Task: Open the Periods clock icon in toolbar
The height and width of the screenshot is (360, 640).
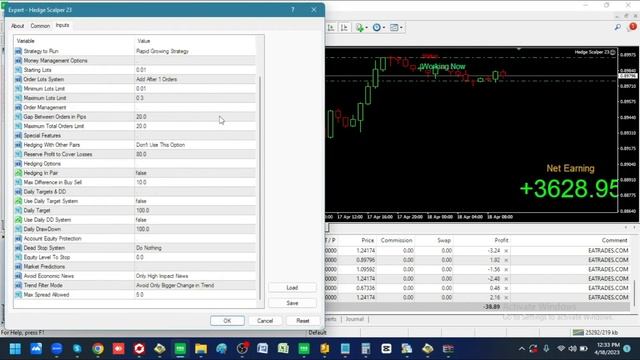Action: point(376,28)
